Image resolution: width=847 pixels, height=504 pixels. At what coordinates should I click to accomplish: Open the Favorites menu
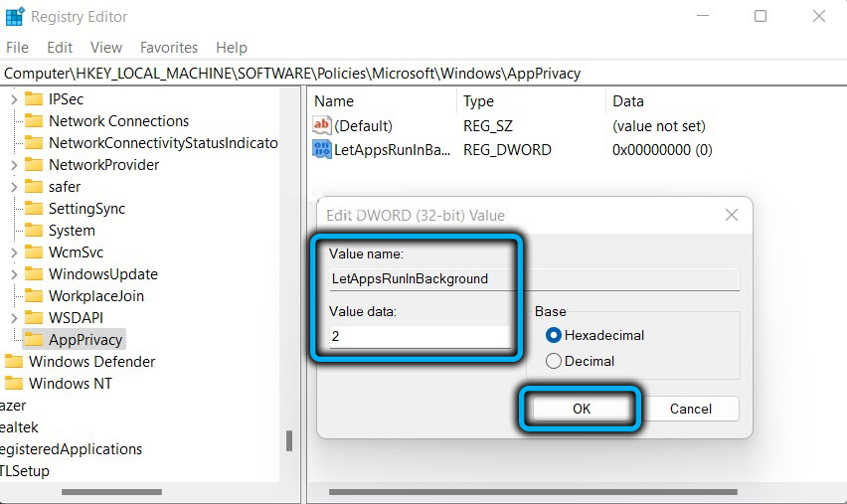[x=171, y=48]
